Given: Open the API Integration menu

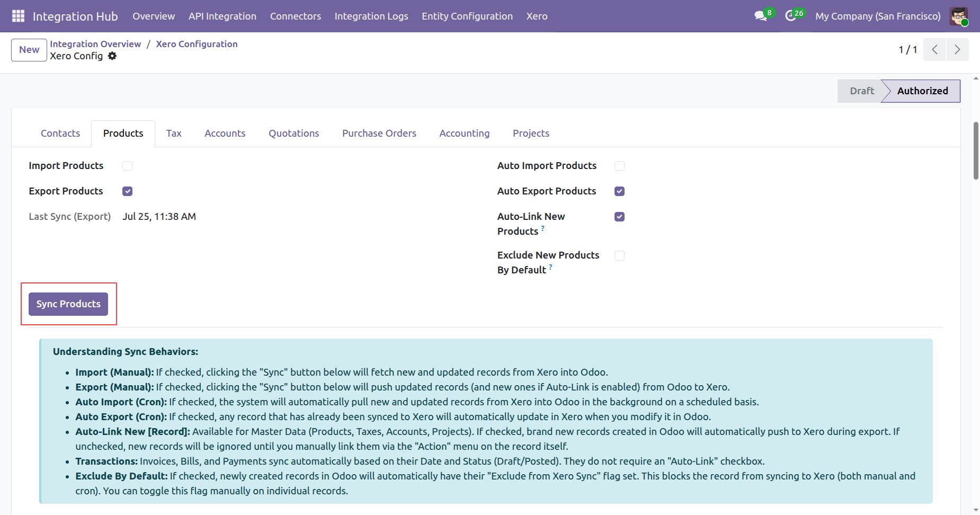Looking at the screenshot, I should coord(222,16).
